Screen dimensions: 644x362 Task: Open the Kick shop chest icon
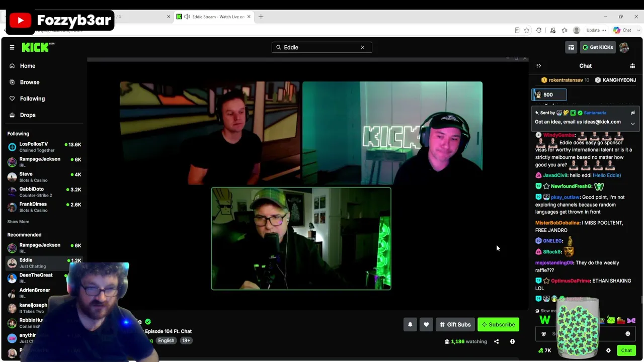571,47
